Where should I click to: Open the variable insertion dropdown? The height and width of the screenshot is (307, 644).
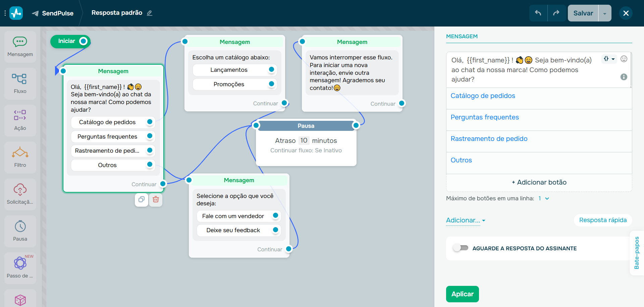click(x=609, y=59)
